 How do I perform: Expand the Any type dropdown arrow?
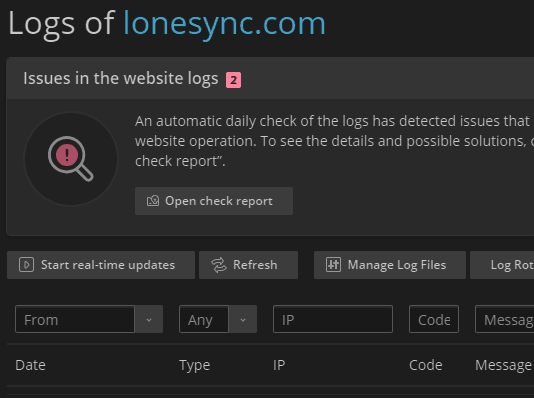pyautogui.click(x=243, y=319)
